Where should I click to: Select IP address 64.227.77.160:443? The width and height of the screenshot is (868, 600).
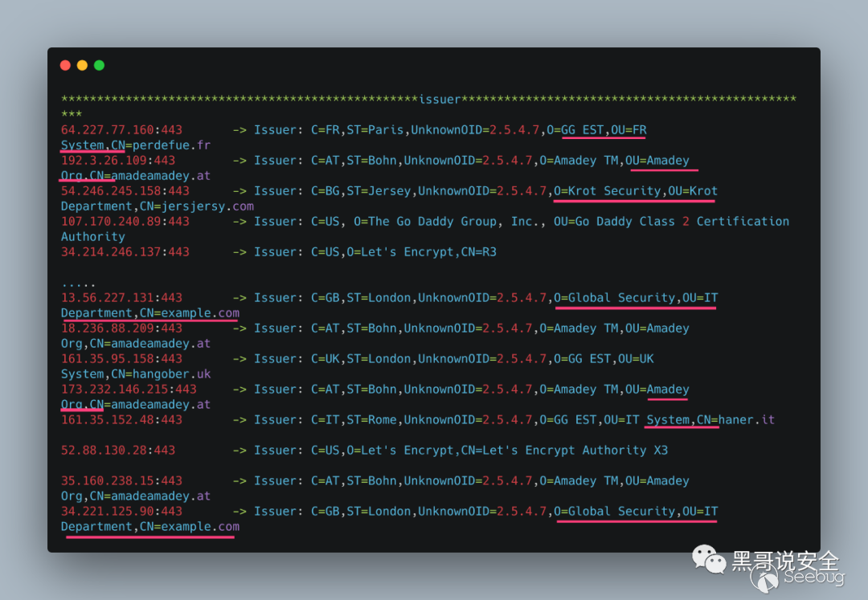coord(121,130)
